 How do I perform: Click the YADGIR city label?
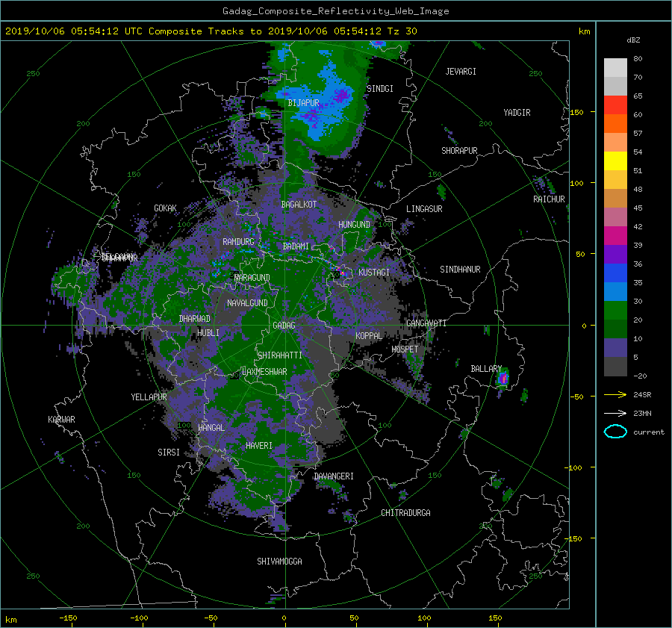[x=517, y=113]
